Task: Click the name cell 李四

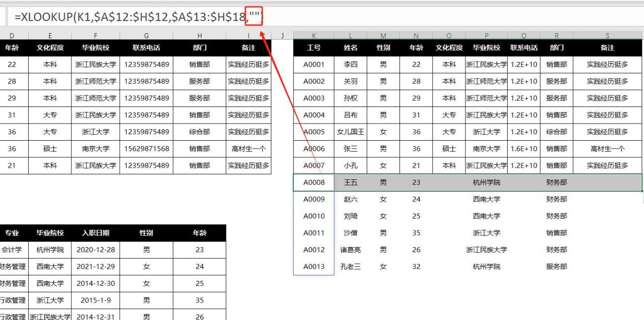Action: 351,65
